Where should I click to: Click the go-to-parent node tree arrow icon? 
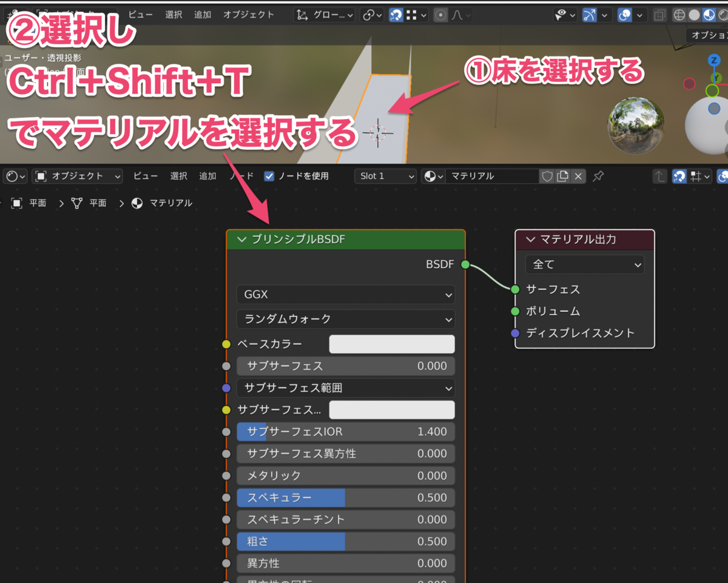pyautogui.click(x=660, y=176)
